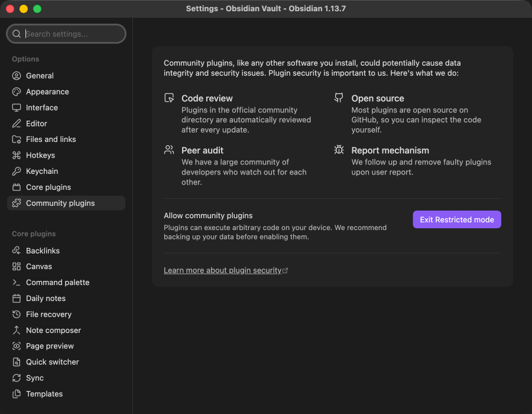Click the Quick switcher file-search icon
532x414 pixels.
17,362
